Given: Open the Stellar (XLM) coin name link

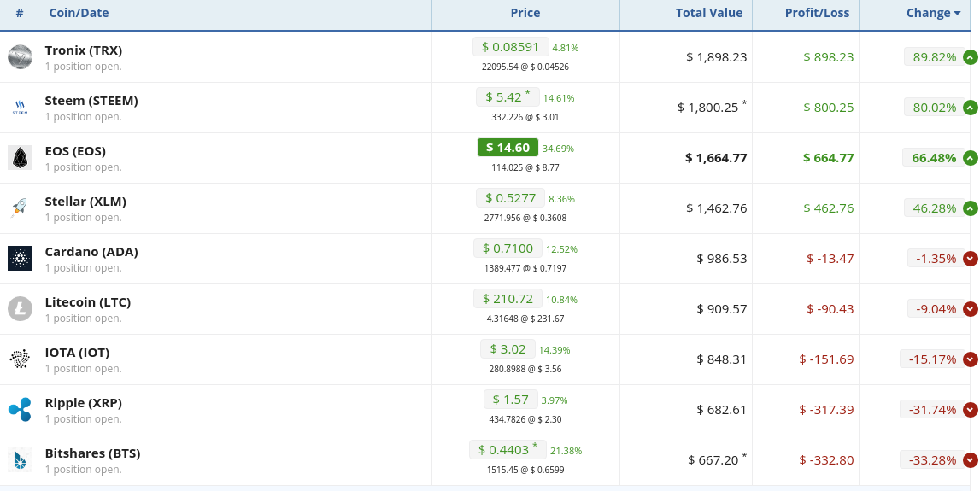Looking at the screenshot, I should (85, 202).
